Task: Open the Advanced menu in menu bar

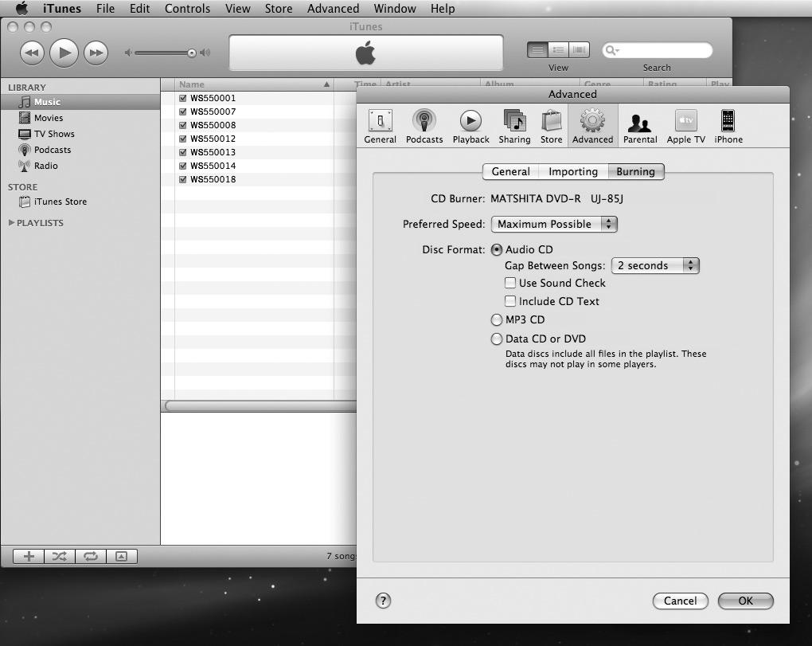Action: coord(333,8)
